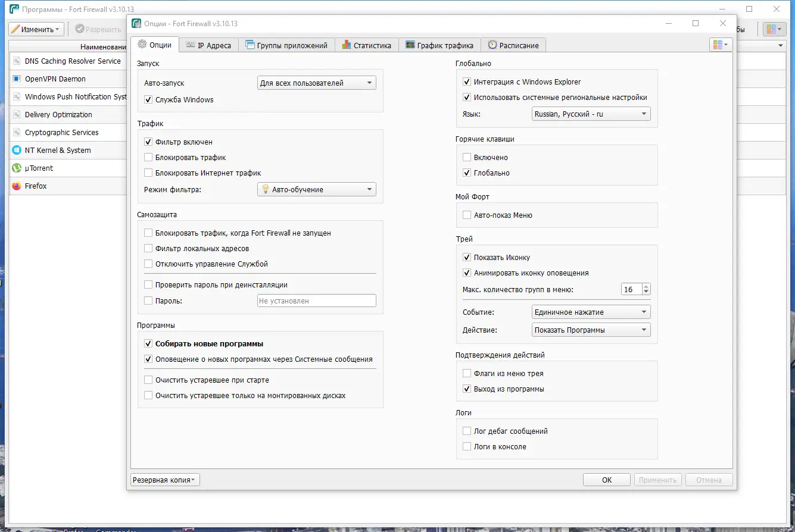Click the Delivery Optimization row icon
The width and height of the screenshot is (795, 532).
point(17,114)
